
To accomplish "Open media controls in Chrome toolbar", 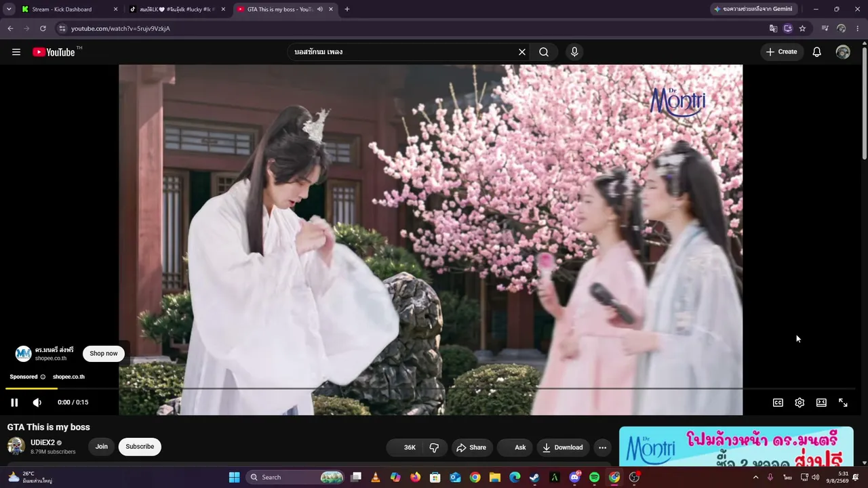I will pyautogui.click(x=825, y=28).
